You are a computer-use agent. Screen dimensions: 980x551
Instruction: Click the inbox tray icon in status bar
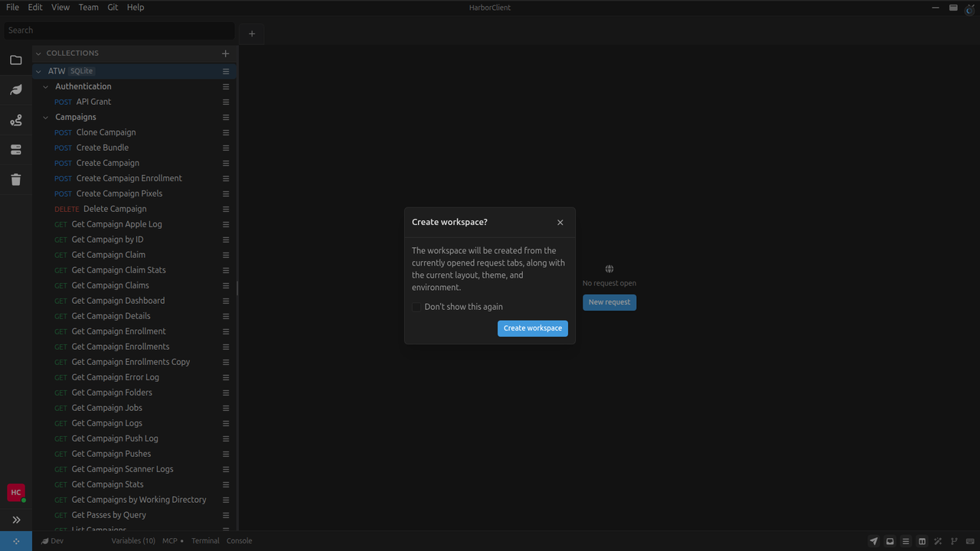(890, 541)
